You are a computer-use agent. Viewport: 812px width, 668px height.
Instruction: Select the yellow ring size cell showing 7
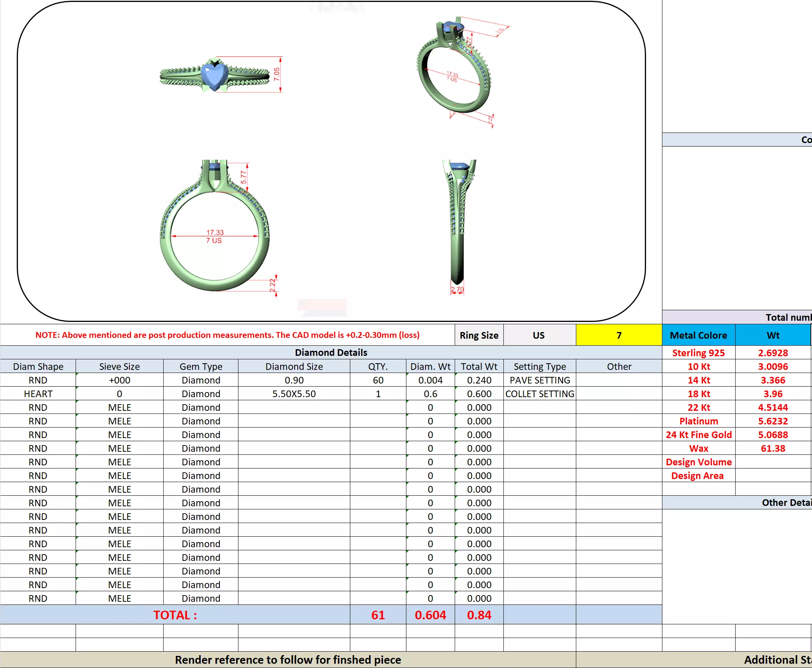[x=618, y=335]
